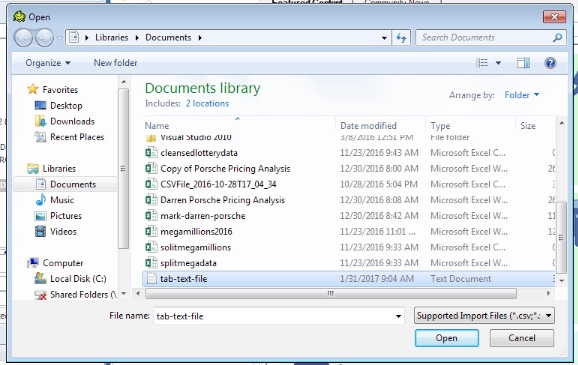Click the Forward navigation arrow button
Image resolution: width=578 pixels, height=365 pixels.
pos(44,38)
